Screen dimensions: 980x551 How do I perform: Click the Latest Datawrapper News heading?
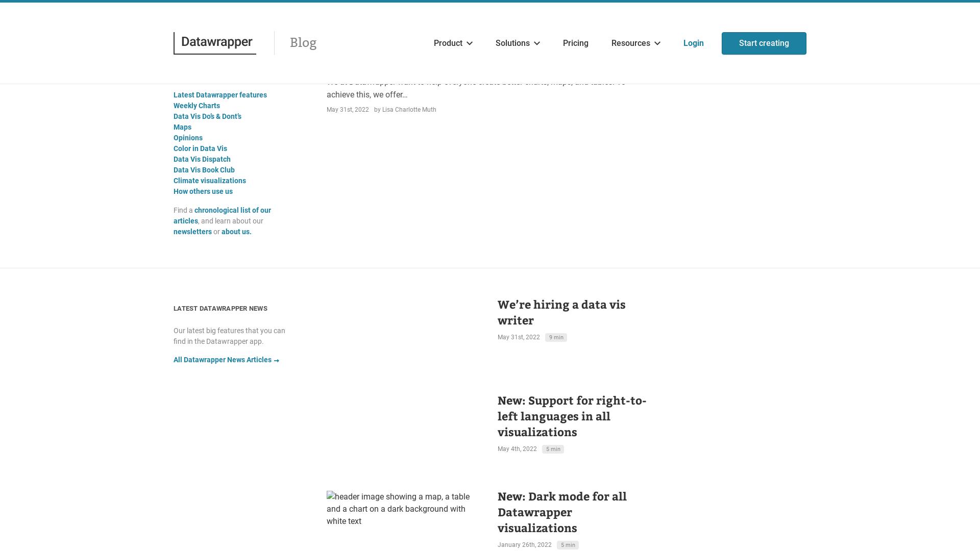tap(220, 309)
